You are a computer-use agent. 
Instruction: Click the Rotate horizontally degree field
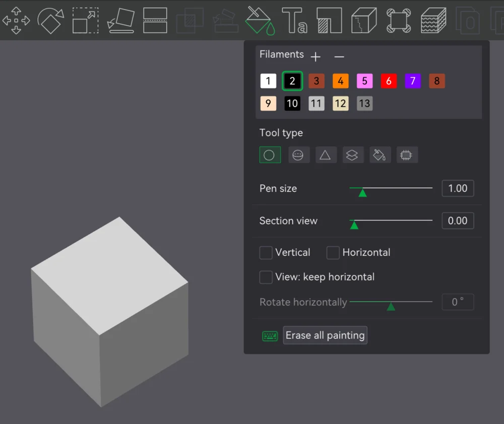(x=458, y=302)
